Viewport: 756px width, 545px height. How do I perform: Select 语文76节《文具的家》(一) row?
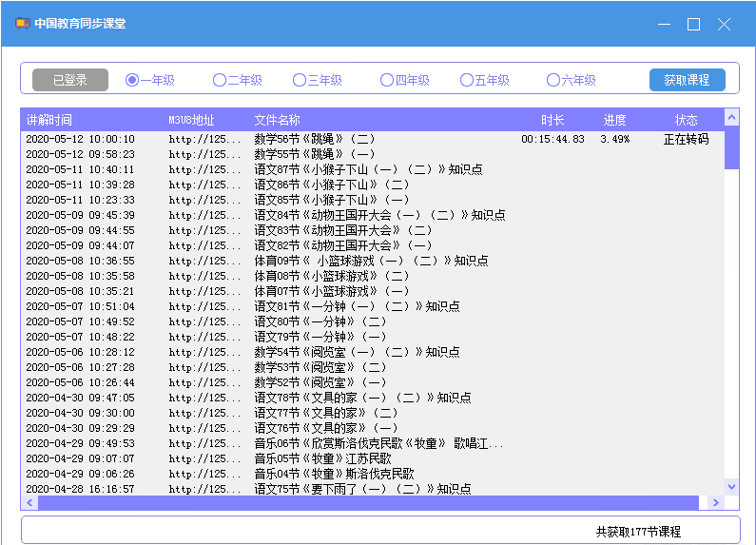[x=372, y=428]
